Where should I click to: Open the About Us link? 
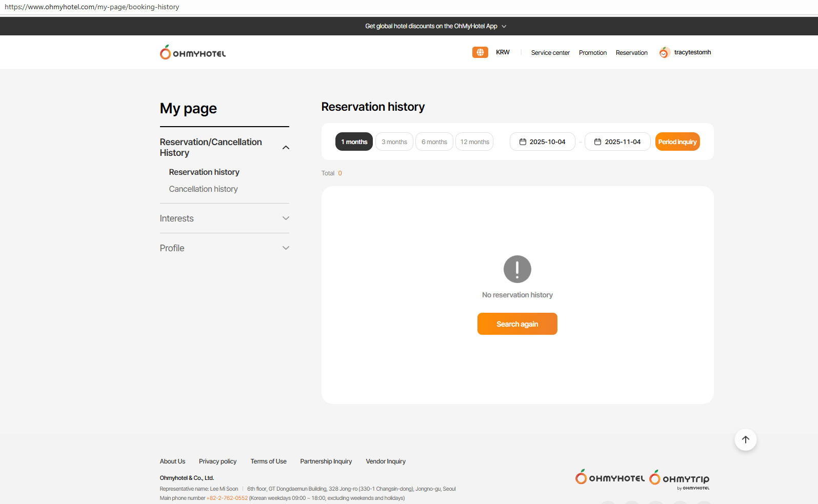click(172, 461)
